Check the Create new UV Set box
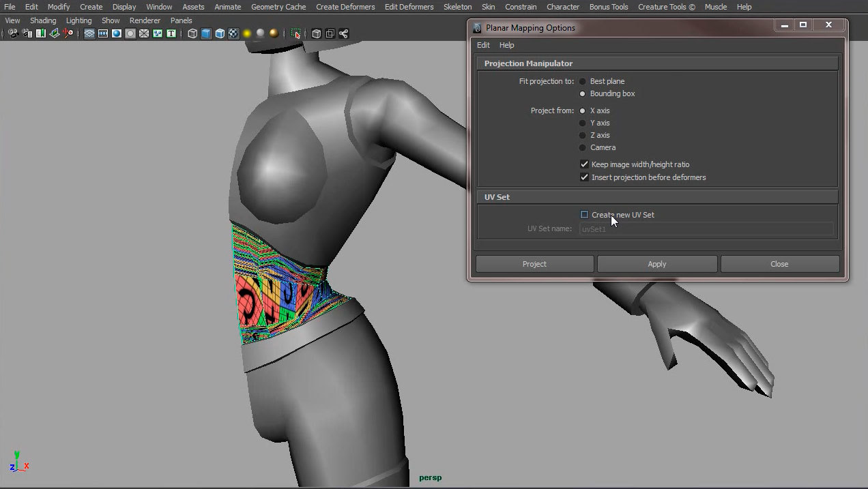The width and height of the screenshot is (868, 489). (x=584, y=215)
